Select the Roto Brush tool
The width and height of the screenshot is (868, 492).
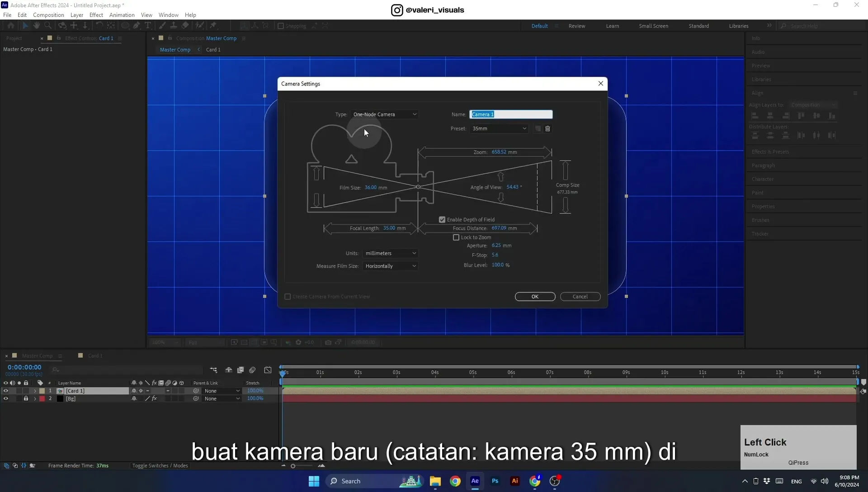tap(200, 26)
